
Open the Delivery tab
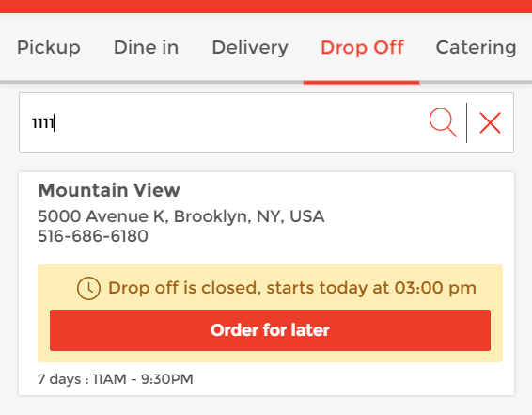(x=250, y=47)
